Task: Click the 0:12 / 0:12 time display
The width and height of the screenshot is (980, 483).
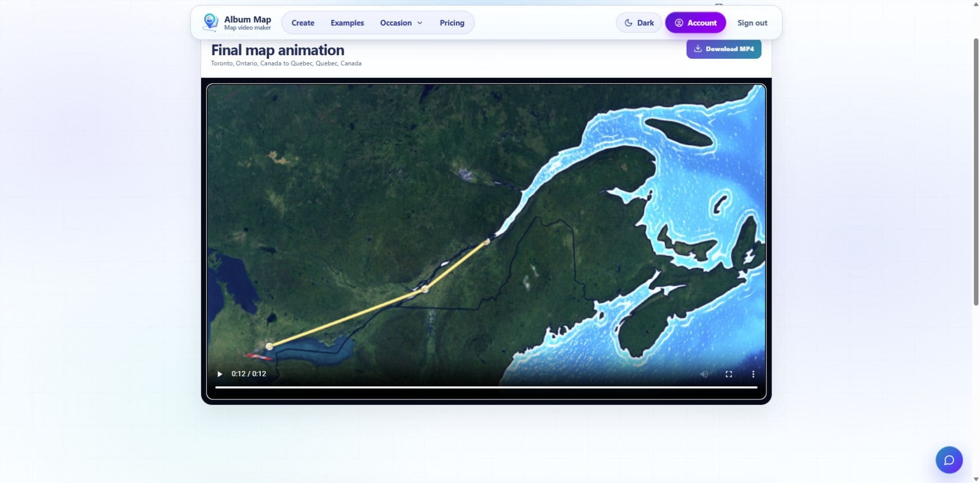Action: click(248, 374)
